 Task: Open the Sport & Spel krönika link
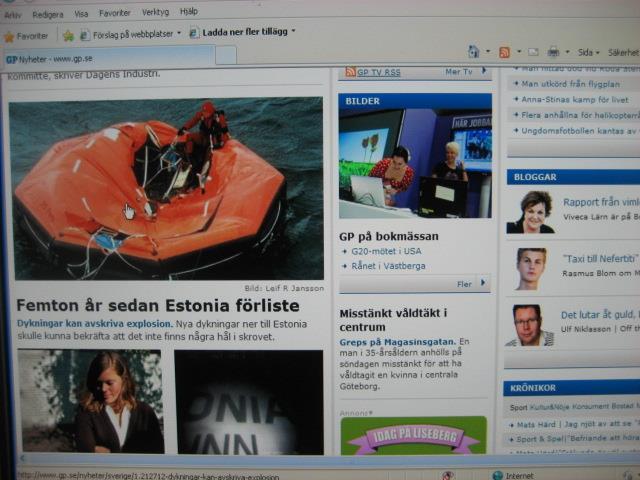pyautogui.click(x=578, y=439)
